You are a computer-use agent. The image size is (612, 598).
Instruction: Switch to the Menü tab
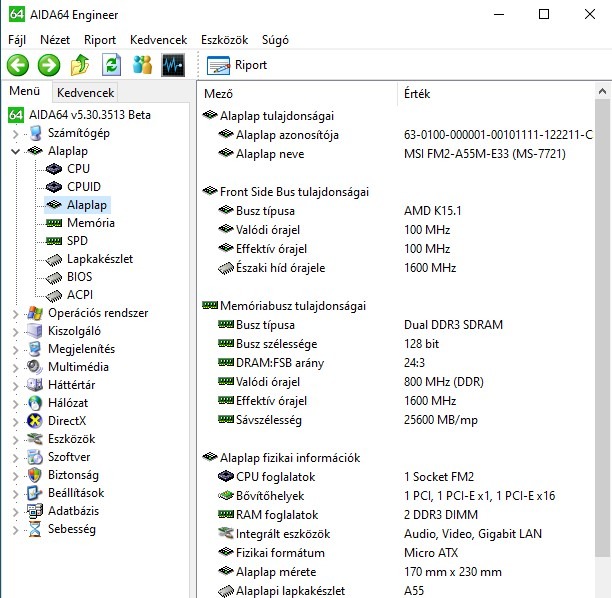(25, 91)
